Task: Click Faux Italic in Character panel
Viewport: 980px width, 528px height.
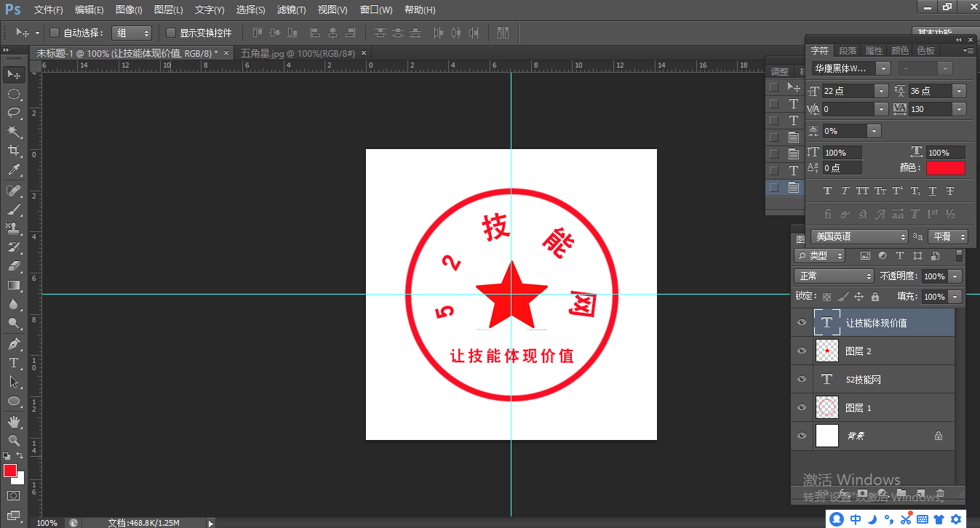Action: pyautogui.click(x=845, y=191)
